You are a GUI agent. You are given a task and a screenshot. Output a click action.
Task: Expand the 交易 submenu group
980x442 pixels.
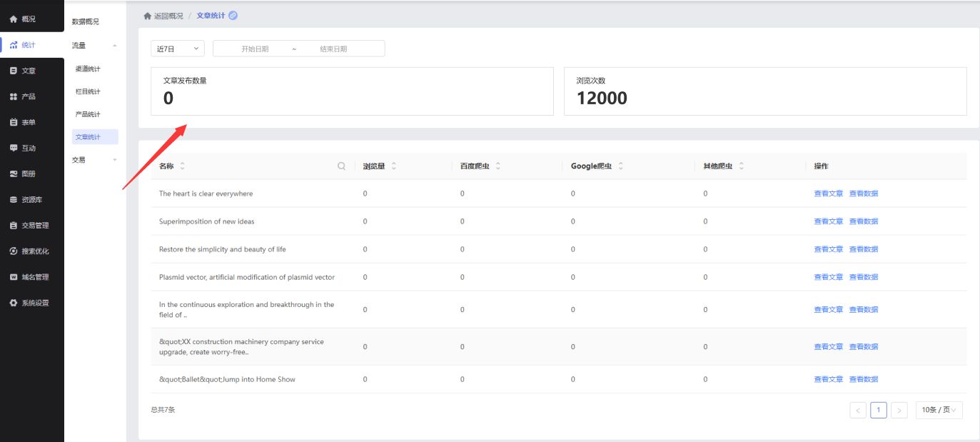95,160
